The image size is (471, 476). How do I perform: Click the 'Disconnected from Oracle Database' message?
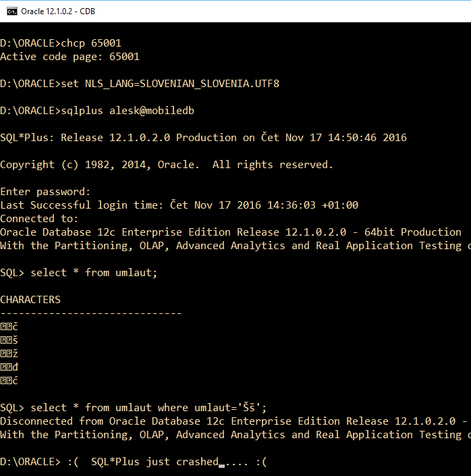229,421
